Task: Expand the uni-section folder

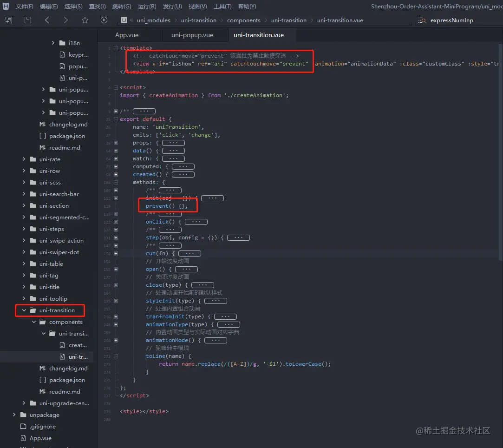Action: pos(24,205)
